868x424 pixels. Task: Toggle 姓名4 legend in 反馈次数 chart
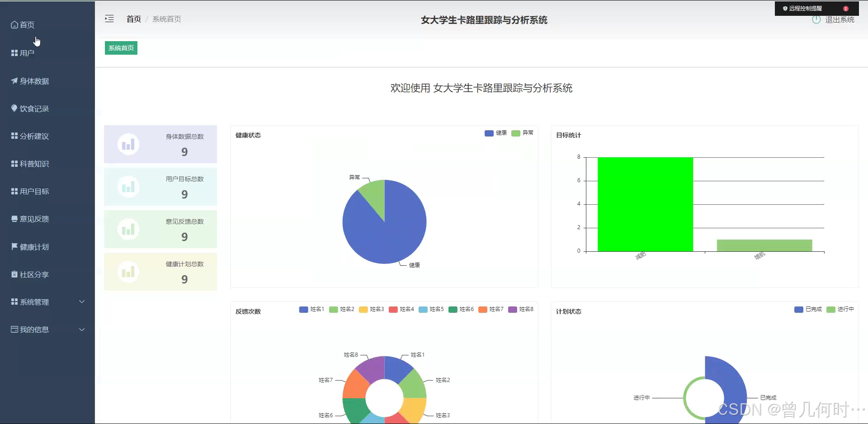(x=401, y=309)
